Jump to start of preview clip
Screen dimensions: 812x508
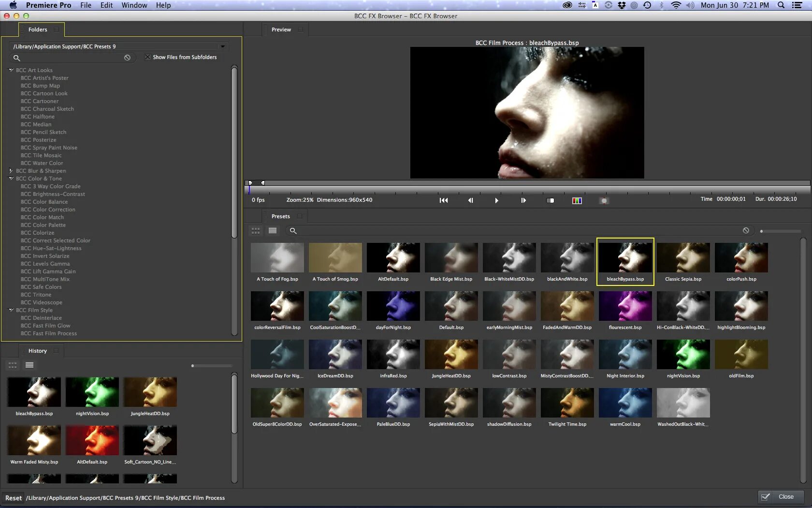(x=443, y=200)
